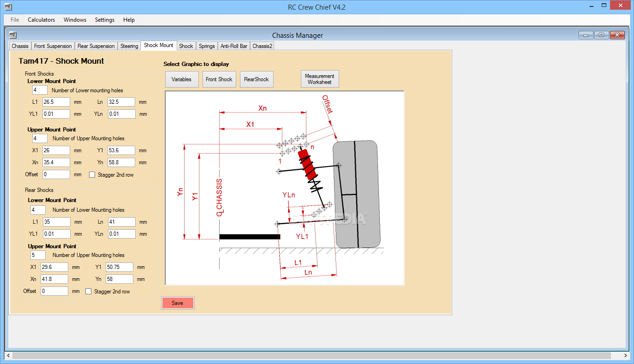
Task: Click the RC app icon in main title bar
Action: pyautogui.click(x=8, y=7)
